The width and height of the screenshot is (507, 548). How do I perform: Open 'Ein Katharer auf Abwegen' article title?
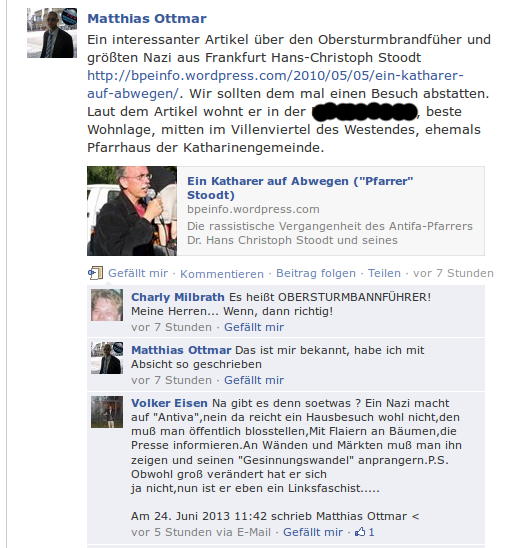(x=300, y=188)
